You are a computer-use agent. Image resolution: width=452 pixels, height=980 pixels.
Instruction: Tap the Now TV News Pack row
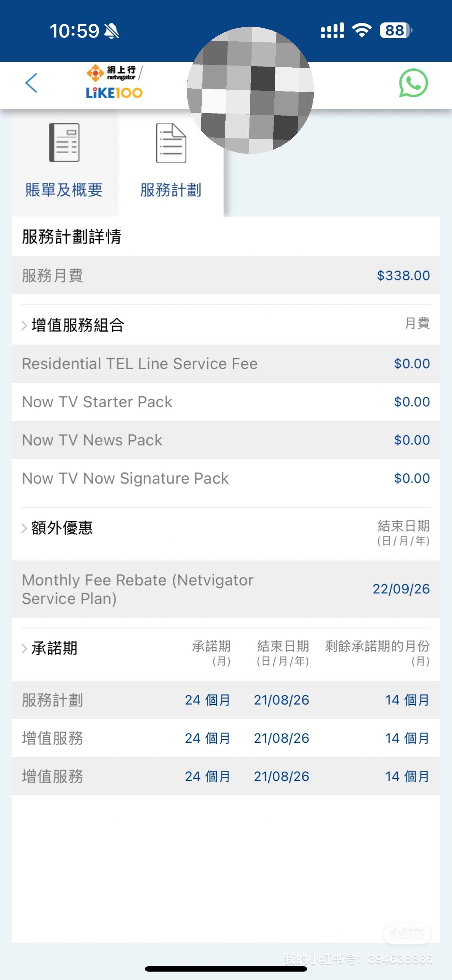point(226,440)
